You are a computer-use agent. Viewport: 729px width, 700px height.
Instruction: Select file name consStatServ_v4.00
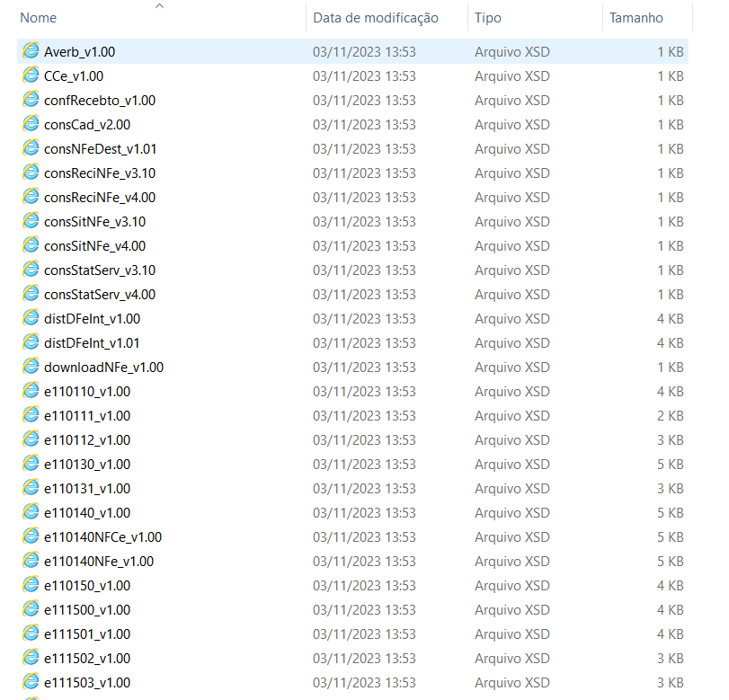(x=100, y=294)
